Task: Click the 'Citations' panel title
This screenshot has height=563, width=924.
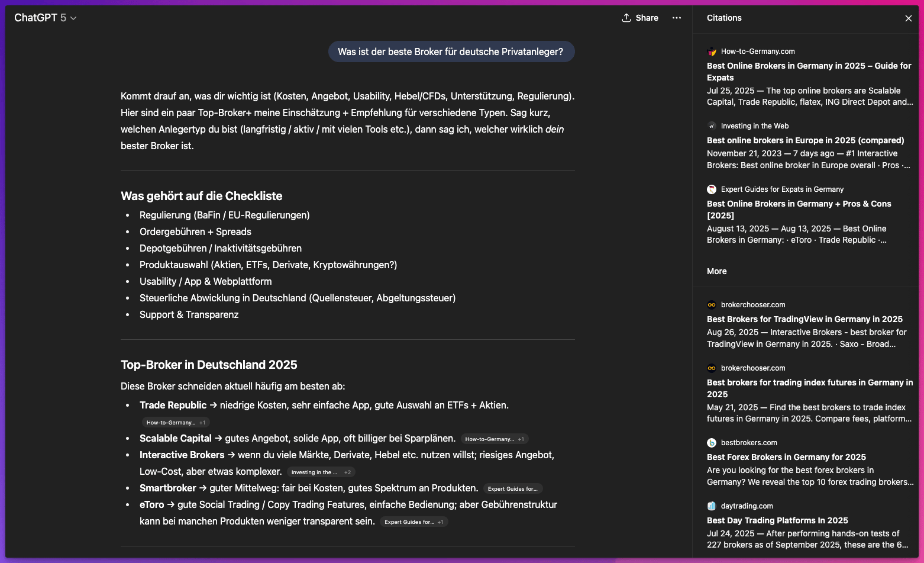Action: (x=724, y=18)
